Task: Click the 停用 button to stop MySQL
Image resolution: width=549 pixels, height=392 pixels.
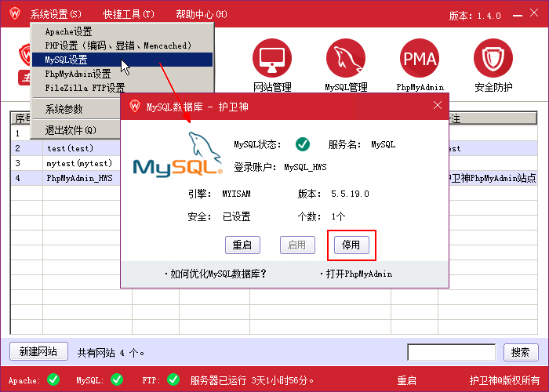Action: tap(351, 245)
